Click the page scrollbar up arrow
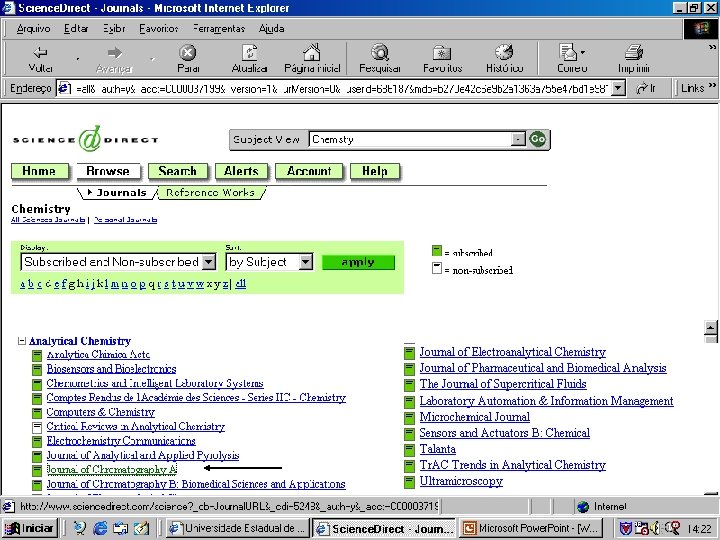Image resolution: width=720 pixels, height=540 pixels. 711,328
